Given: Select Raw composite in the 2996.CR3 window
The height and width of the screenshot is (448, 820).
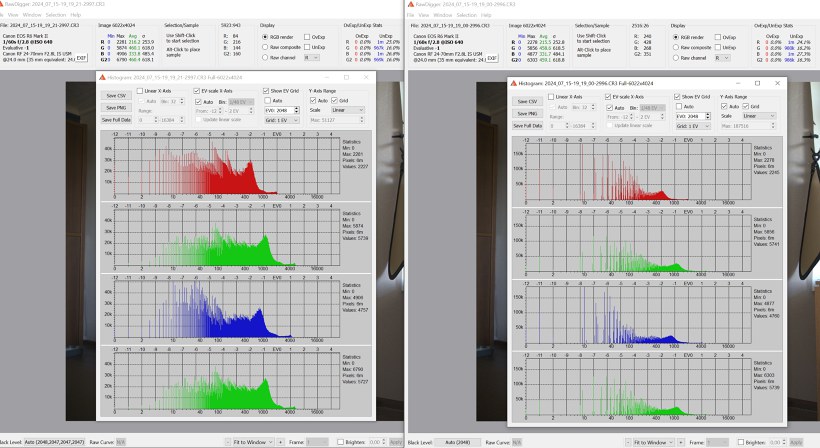Looking at the screenshot, I should [x=676, y=47].
